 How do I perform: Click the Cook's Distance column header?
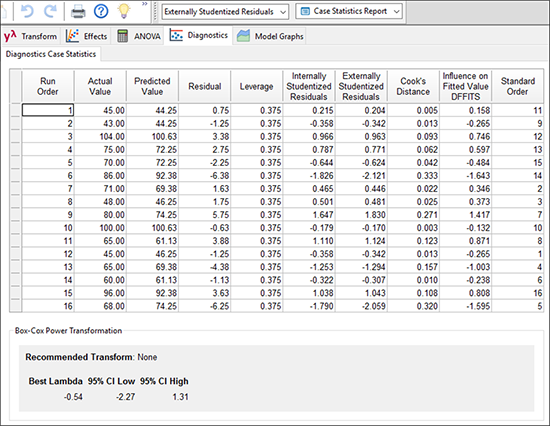point(413,86)
